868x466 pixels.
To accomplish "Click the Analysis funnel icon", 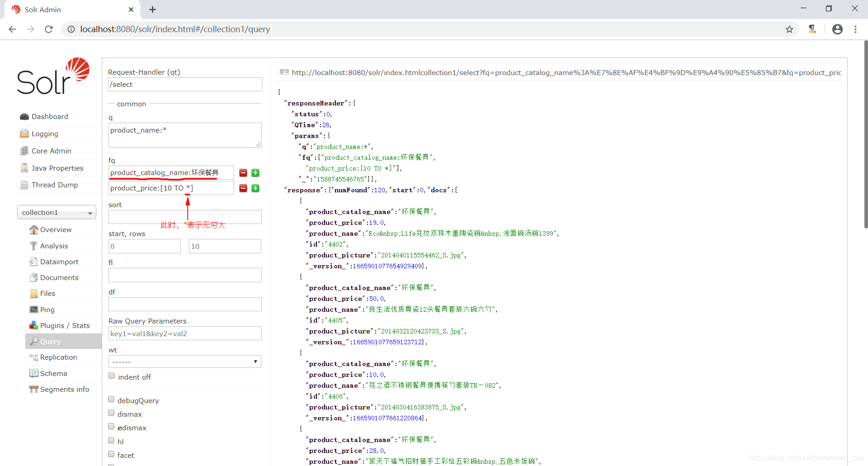I will coord(33,246).
